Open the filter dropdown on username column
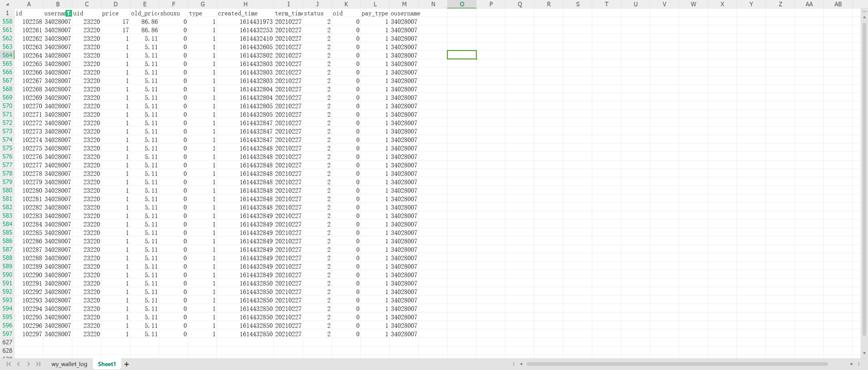This screenshot has height=370, width=868. (x=69, y=13)
